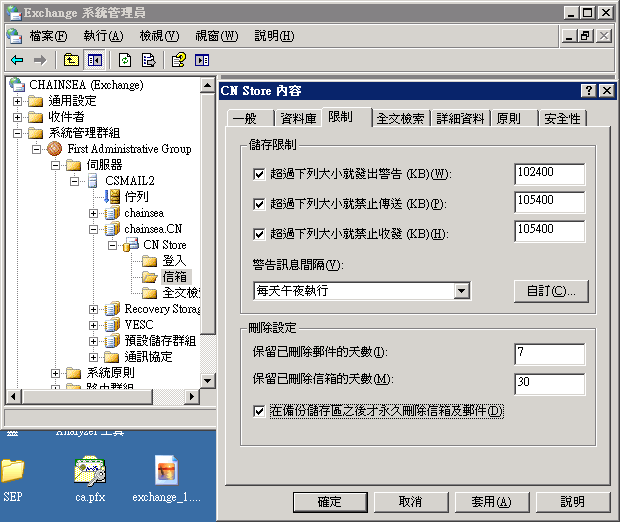Toggle 在備份儲存區之後才永久刪除信箱及郵件 checkbox
The width and height of the screenshot is (620, 522).
(x=259, y=411)
